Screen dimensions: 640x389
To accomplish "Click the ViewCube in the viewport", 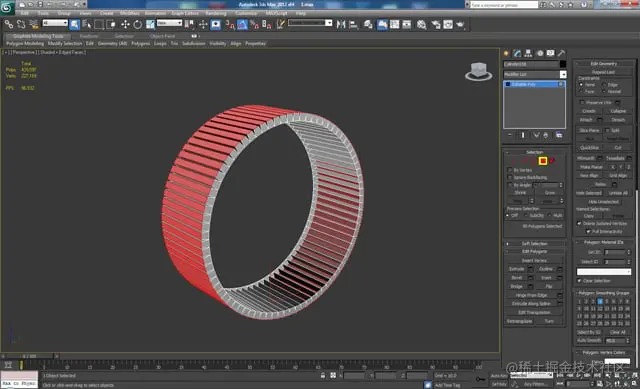I will [x=478, y=71].
